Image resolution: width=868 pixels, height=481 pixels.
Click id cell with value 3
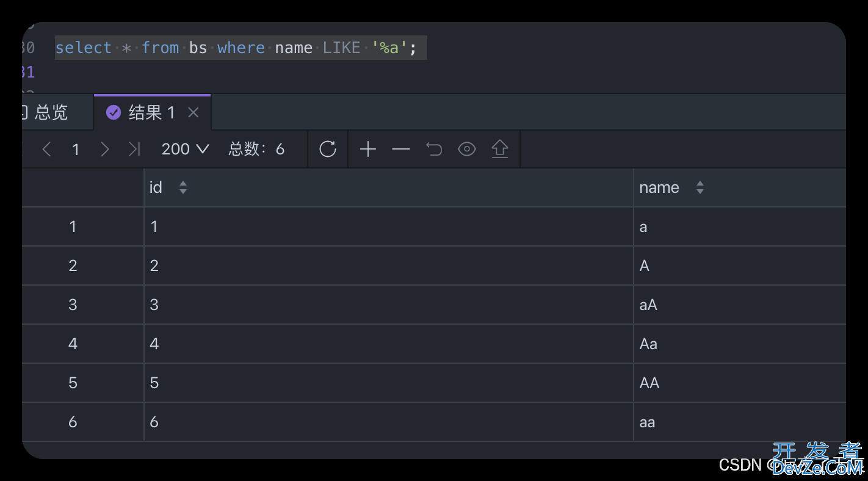(x=388, y=305)
